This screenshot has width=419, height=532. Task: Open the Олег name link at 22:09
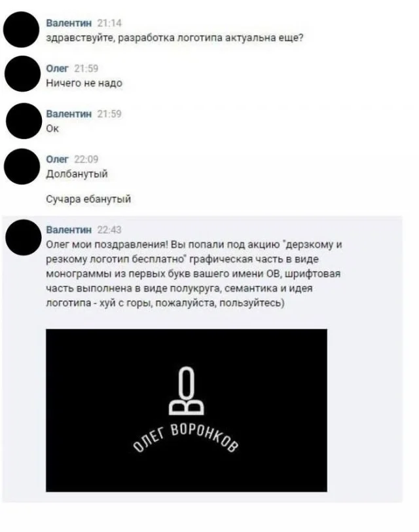(x=58, y=159)
